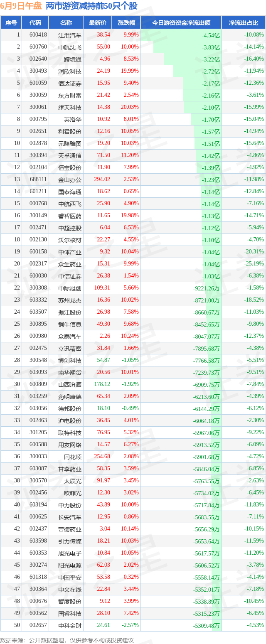Click the stock name 立讯精密
266x644 pixels.
pyautogui.click(x=70, y=349)
